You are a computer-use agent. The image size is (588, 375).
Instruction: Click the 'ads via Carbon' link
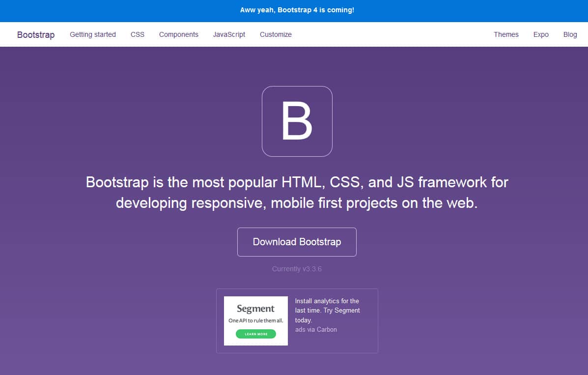tap(316, 329)
